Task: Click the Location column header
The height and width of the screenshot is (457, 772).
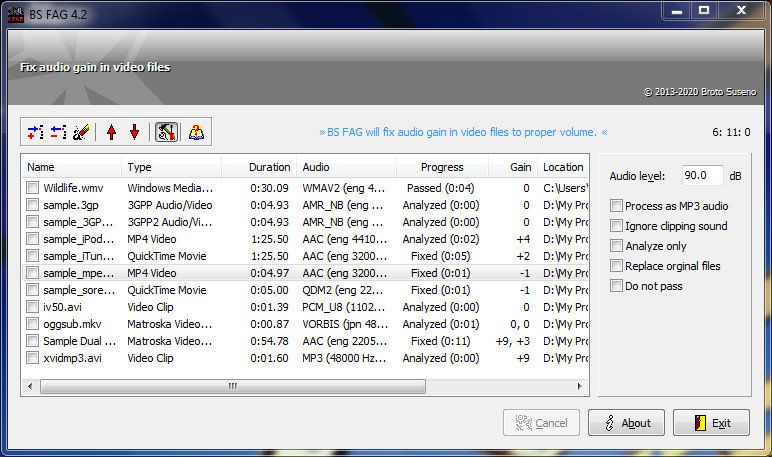Action: 563,167
